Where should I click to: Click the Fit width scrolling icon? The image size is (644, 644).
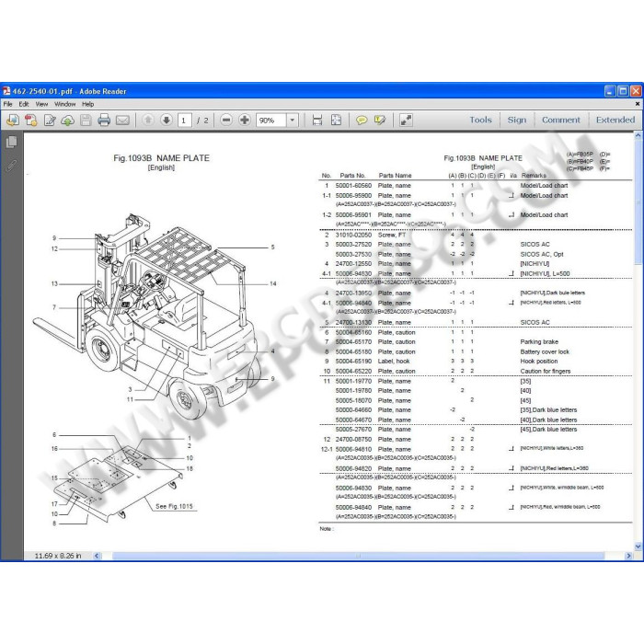point(317,121)
